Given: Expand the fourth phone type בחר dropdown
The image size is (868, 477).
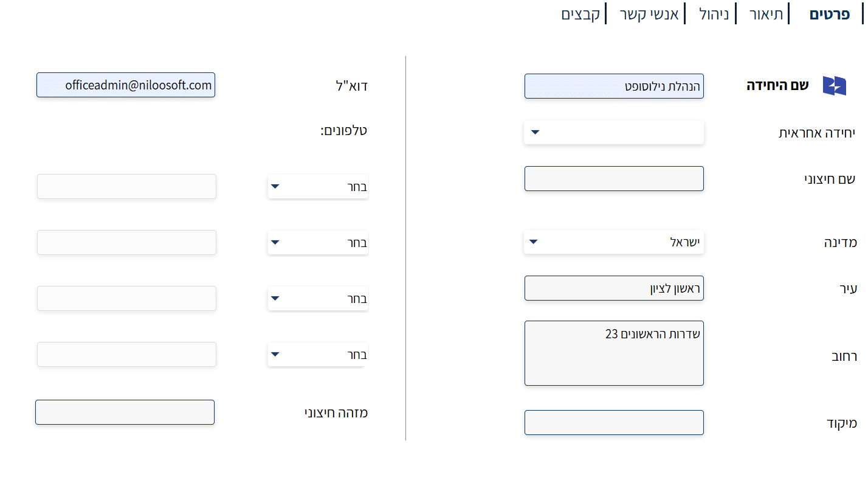Looking at the screenshot, I should coord(318,355).
